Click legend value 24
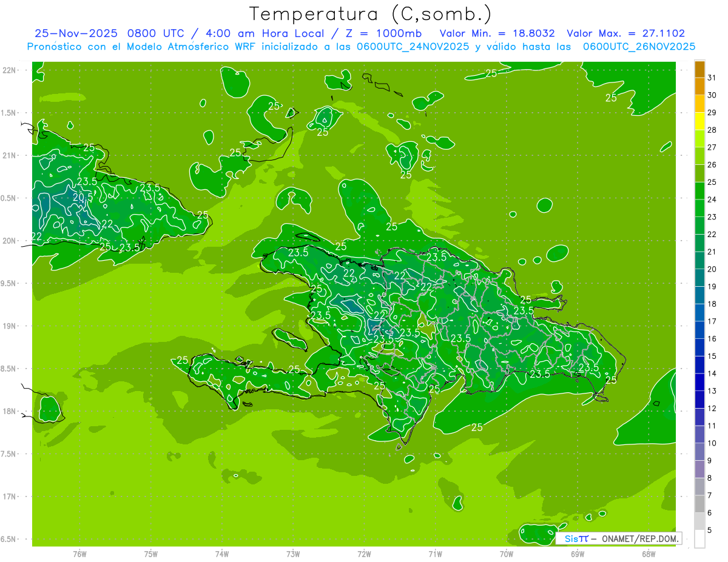The height and width of the screenshot is (562, 728). click(x=712, y=199)
